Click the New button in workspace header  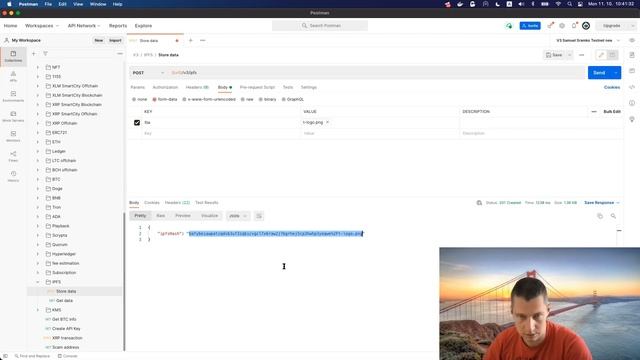[99, 40]
